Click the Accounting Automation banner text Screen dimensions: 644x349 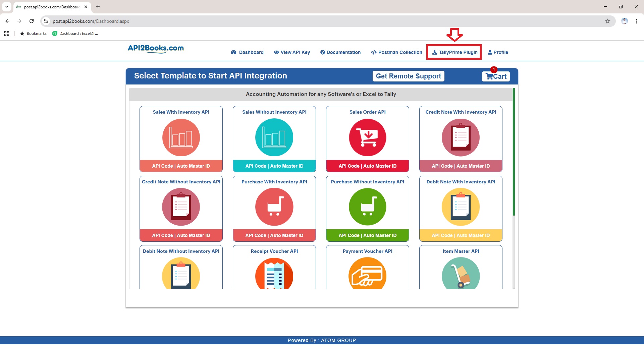pyautogui.click(x=321, y=94)
